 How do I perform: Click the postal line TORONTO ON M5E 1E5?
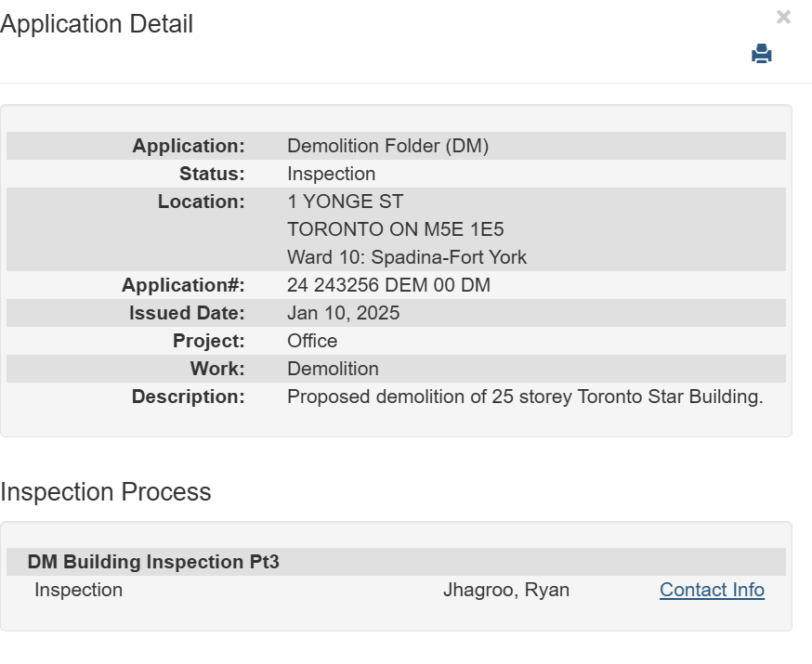[x=396, y=229]
